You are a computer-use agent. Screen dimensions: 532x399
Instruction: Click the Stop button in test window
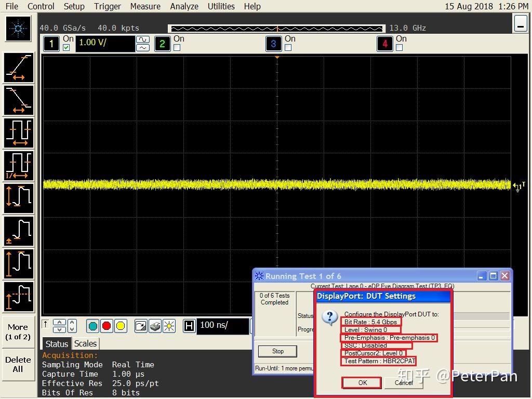(278, 351)
